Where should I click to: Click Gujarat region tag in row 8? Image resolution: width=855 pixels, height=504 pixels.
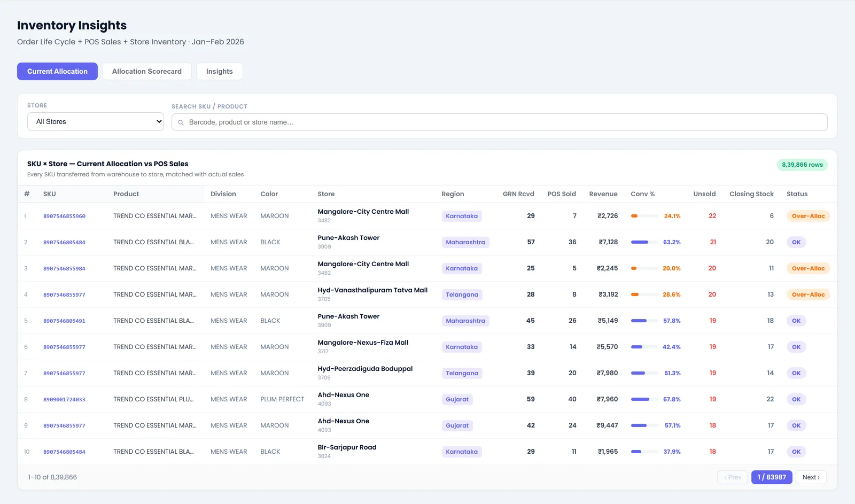(x=457, y=399)
